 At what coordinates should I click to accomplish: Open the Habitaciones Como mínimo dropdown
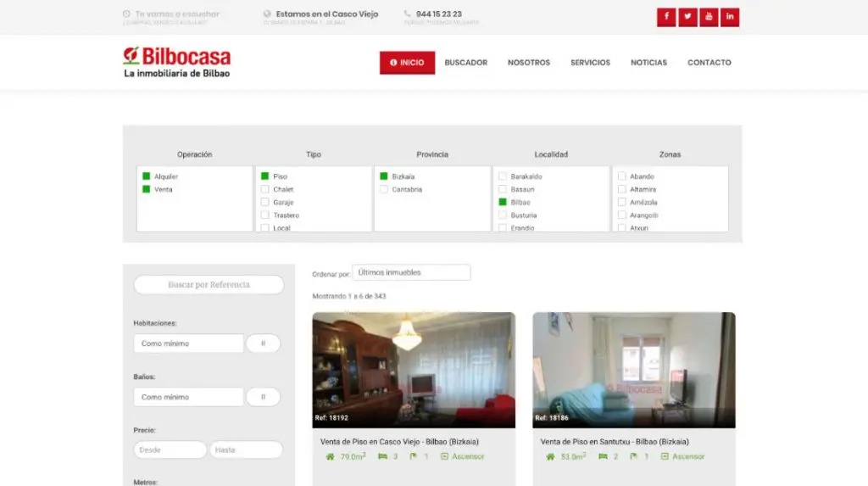[188, 344]
